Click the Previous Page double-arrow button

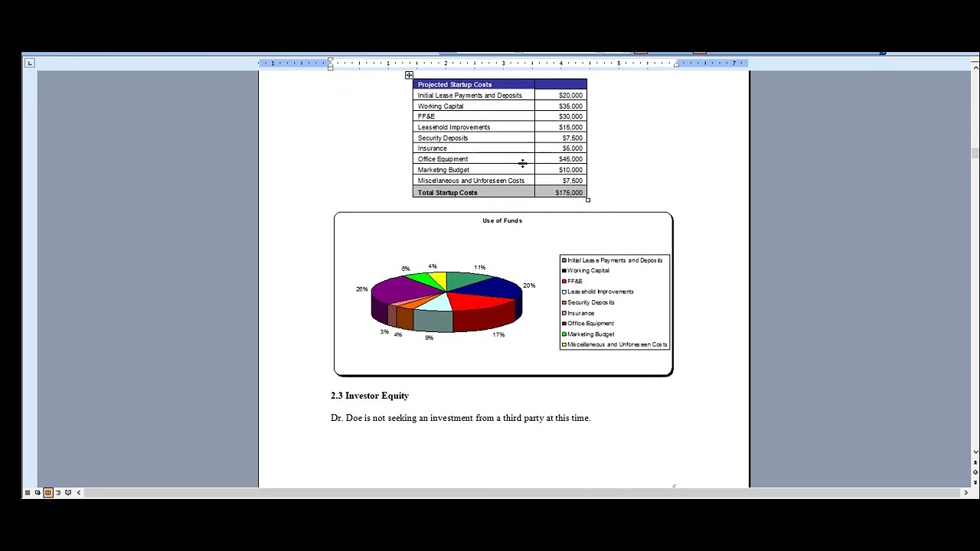[x=975, y=462]
